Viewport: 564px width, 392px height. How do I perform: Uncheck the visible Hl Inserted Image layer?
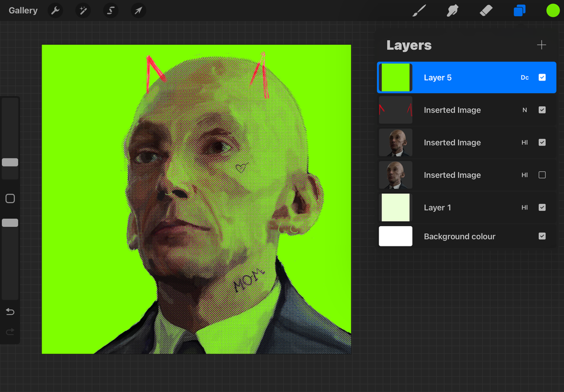[x=542, y=142]
